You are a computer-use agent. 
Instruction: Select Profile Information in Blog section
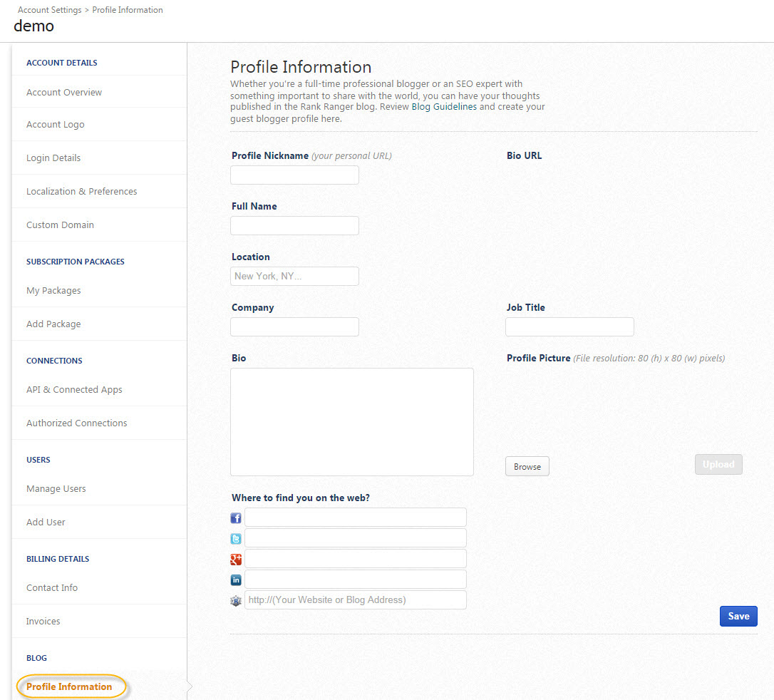[x=69, y=686]
